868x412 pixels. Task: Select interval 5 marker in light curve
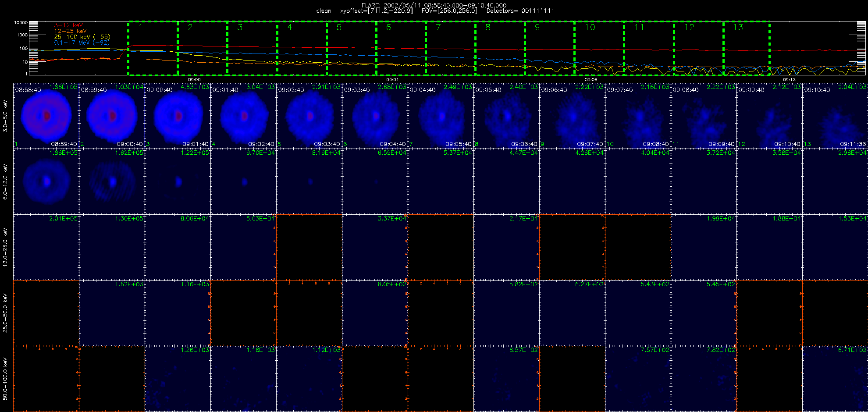(x=339, y=27)
